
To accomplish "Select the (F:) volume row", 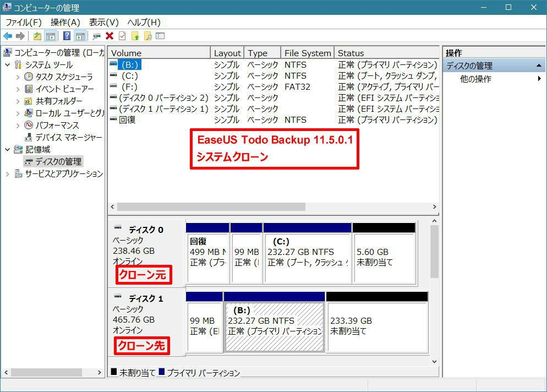I will (273, 87).
